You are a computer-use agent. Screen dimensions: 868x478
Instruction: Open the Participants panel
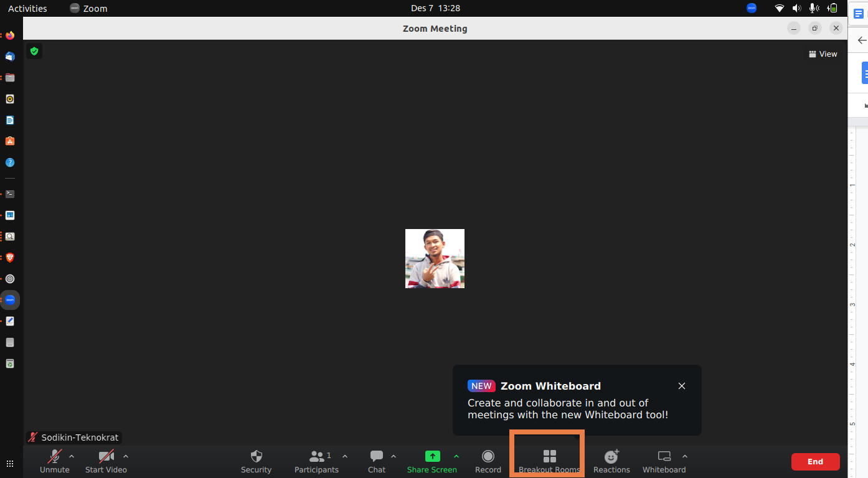pyautogui.click(x=316, y=461)
